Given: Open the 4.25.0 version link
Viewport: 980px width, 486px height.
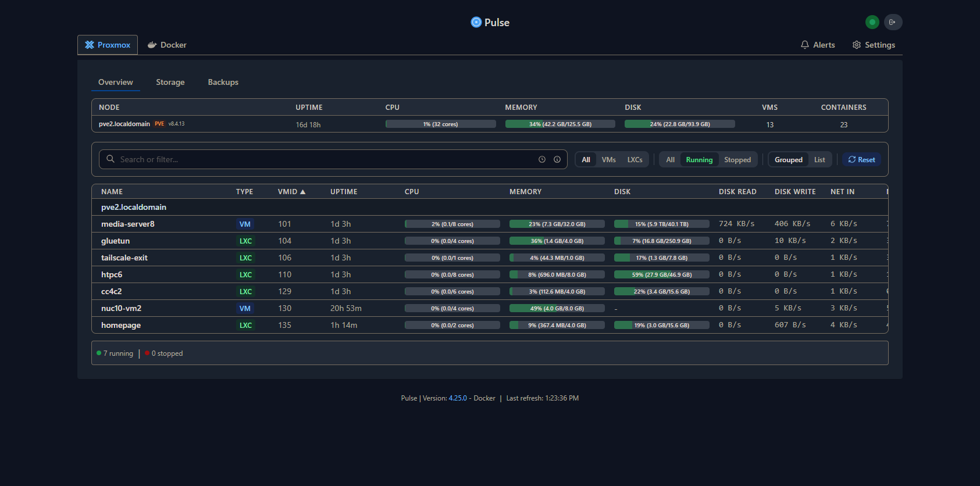Looking at the screenshot, I should click(457, 398).
